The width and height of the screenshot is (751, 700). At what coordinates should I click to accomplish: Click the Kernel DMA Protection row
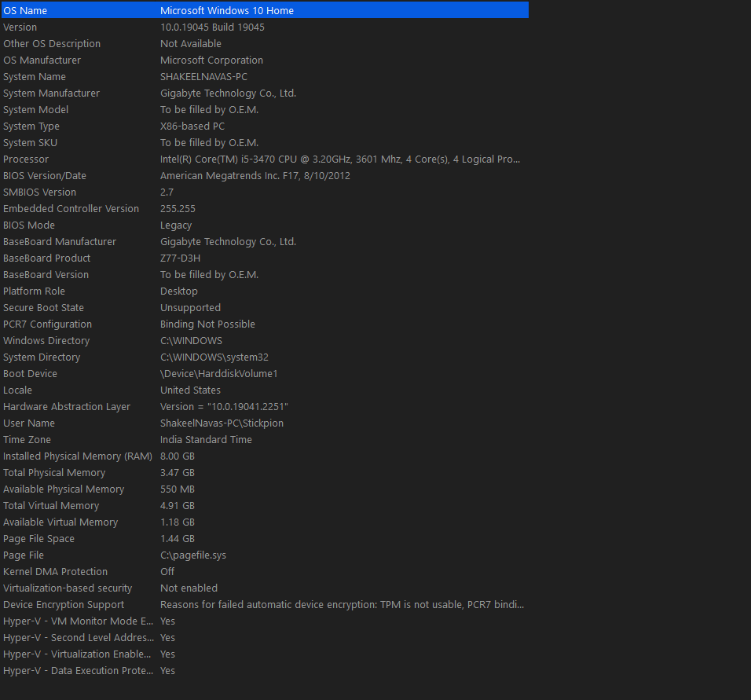(265, 572)
